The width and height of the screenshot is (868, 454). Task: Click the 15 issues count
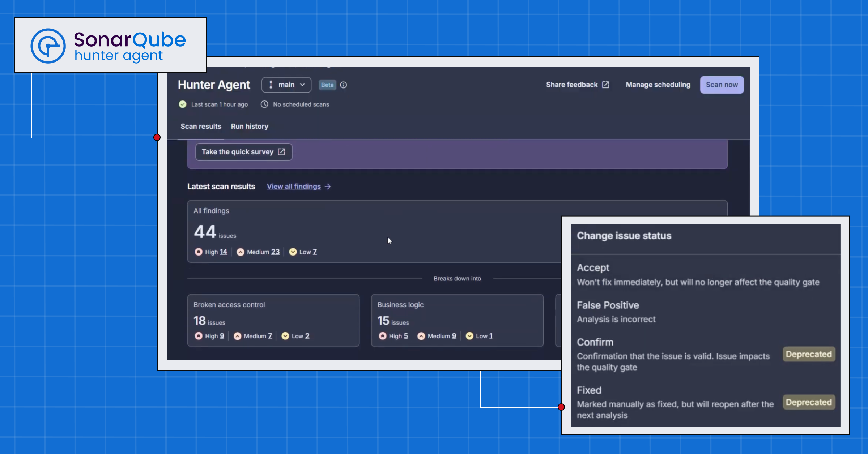point(393,321)
